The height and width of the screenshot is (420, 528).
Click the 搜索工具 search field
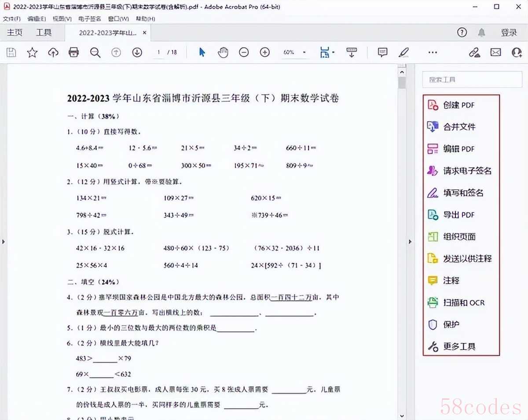coord(472,80)
